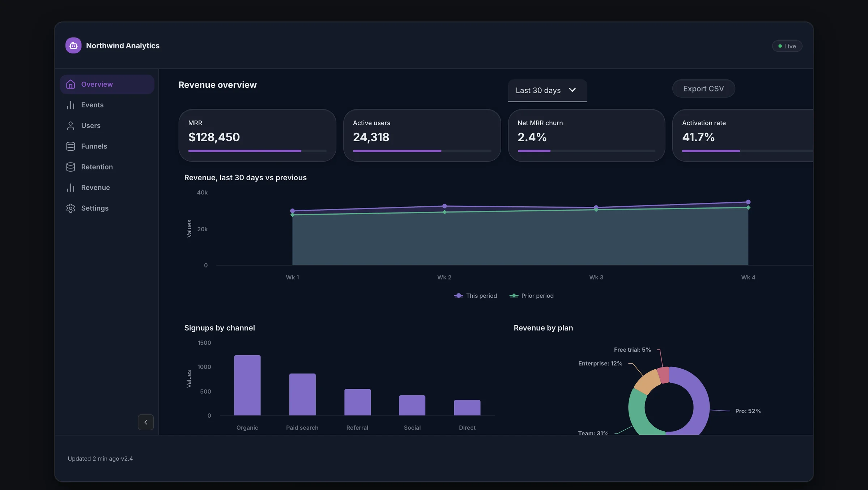Click the purple Pro donut segment

tap(701, 405)
